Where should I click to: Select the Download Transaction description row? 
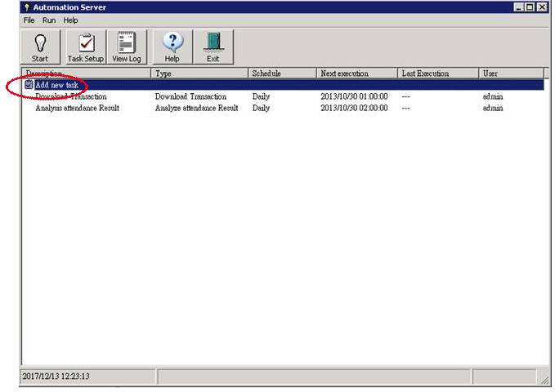click(71, 96)
